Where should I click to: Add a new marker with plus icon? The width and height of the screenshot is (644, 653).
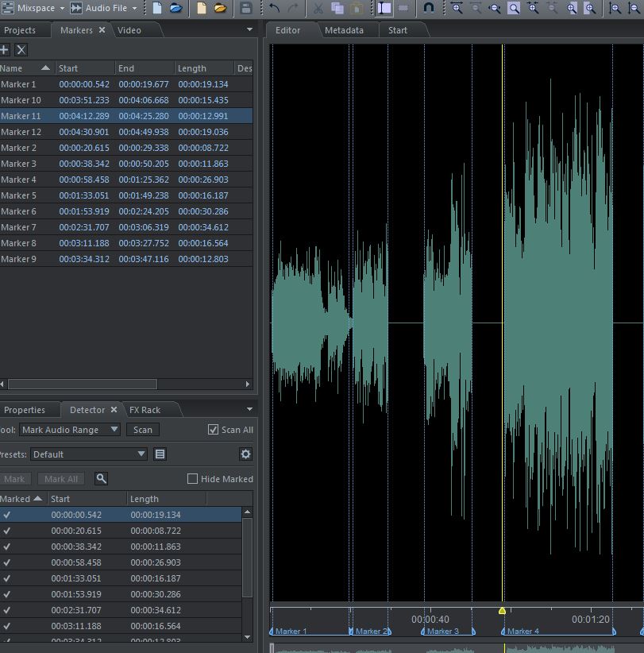pos(4,49)
